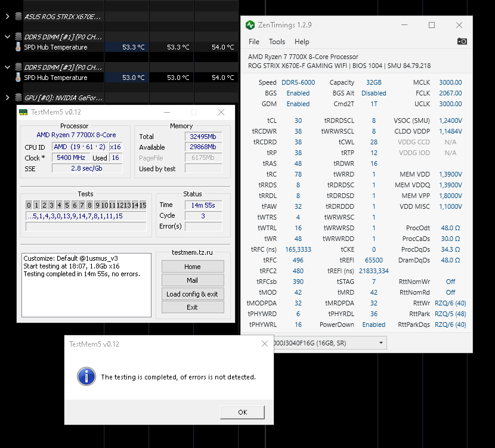Click test box number 15 in Tests
Screen dimensions: 495x448
point(143,205)
